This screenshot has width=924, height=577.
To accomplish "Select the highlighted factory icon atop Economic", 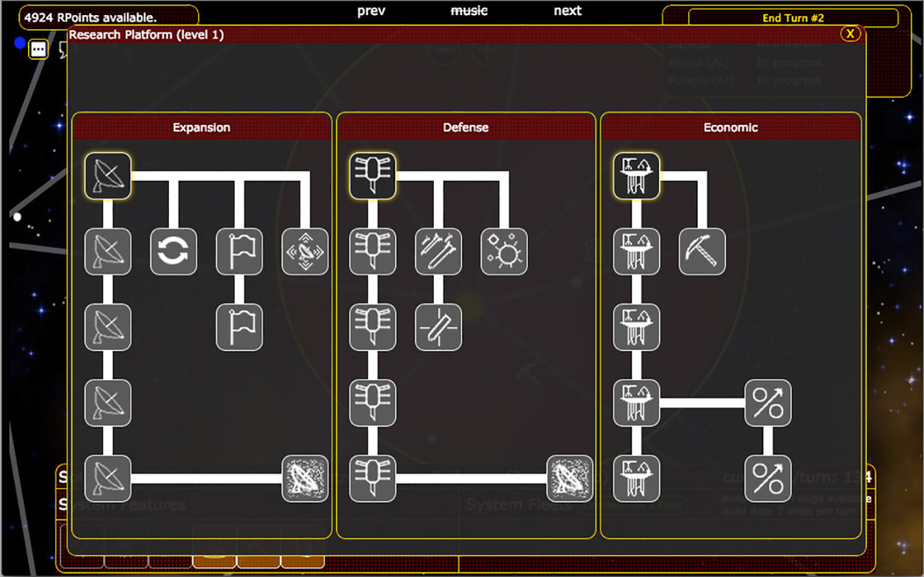I will (x=636, y=175).
